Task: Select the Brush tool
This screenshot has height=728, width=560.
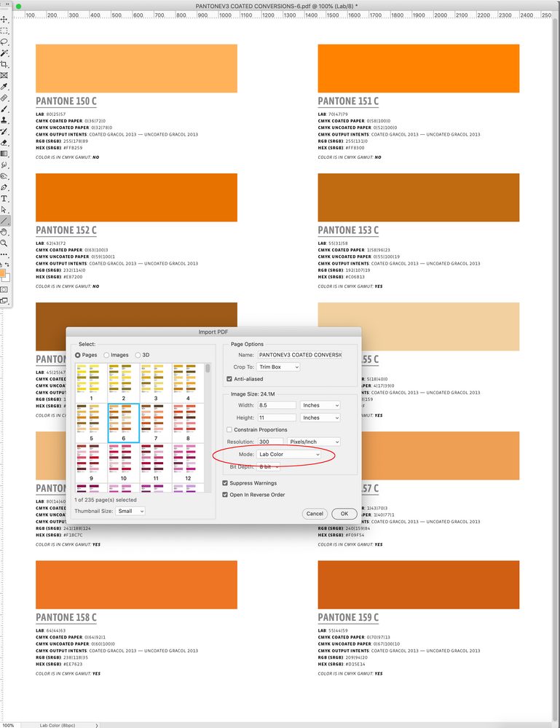Action: [x=4, y=109]
